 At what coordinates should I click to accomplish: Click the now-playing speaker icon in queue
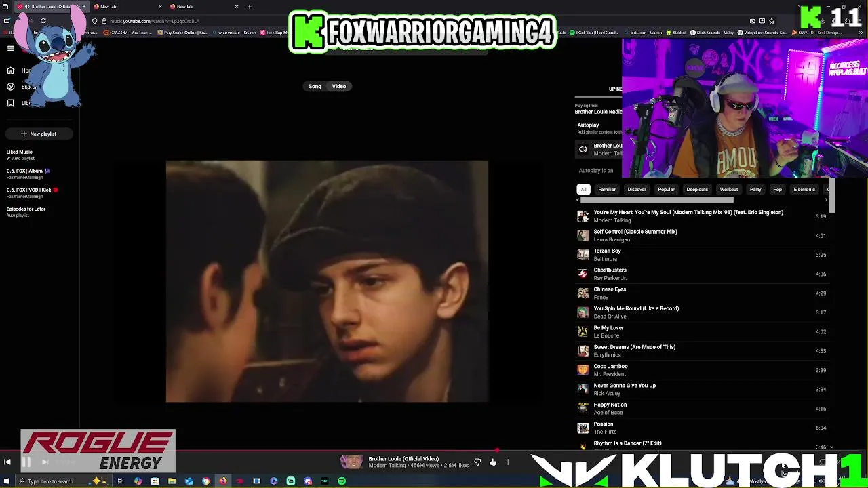coord(583,149)
